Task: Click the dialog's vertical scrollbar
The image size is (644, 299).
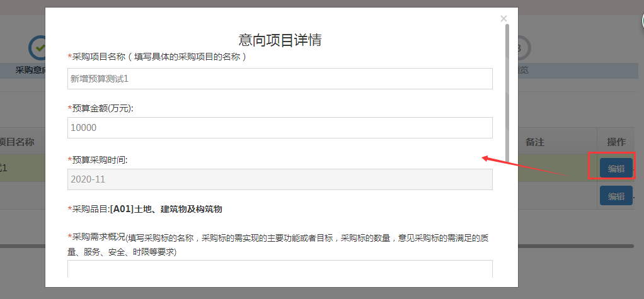Action: click(507, 94)
